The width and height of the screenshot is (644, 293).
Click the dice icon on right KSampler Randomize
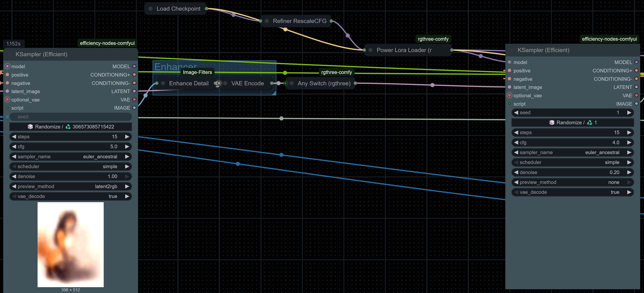(x=552, y=122)
